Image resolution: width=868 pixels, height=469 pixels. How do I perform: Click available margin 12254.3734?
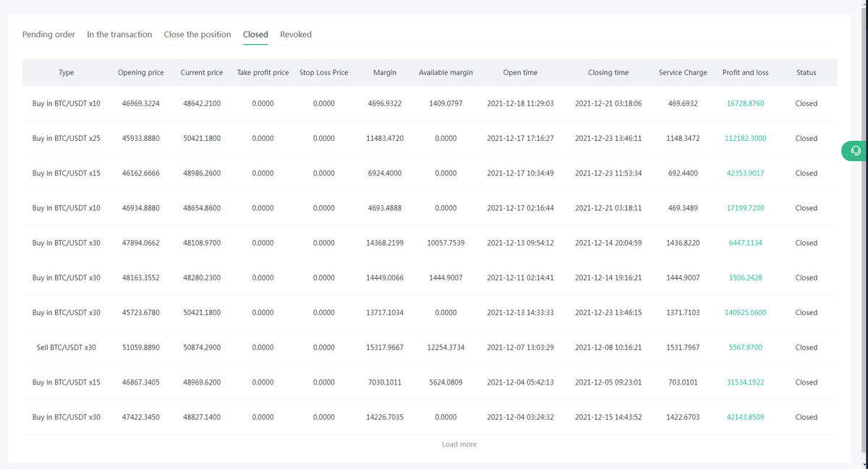tap(446, 348)
